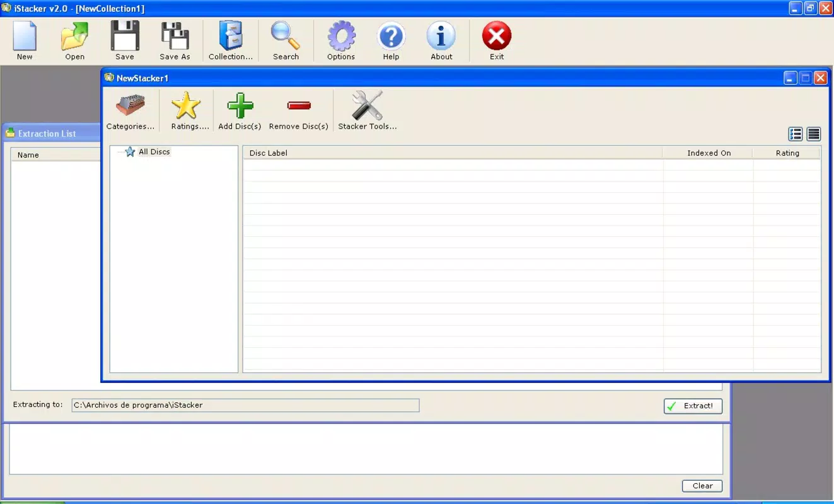Close the NewStacker1 child window
Screen dimensions: 834x504
point(820,78)
